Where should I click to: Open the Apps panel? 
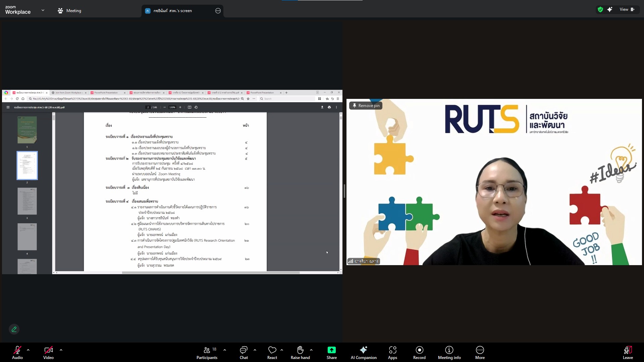tap(392, 353)
